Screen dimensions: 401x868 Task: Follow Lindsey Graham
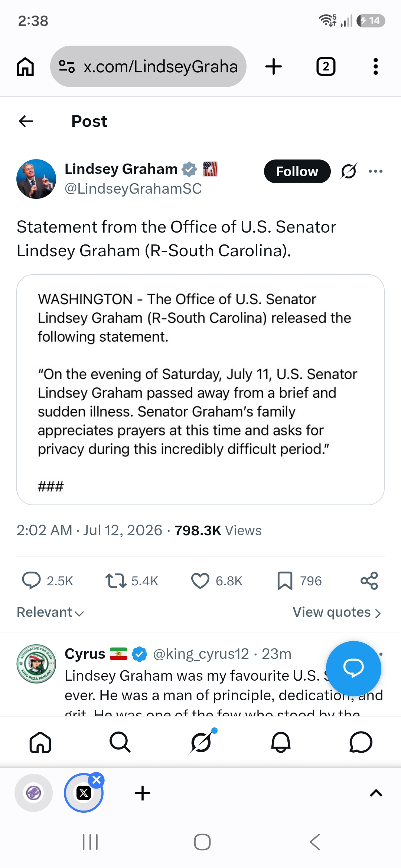click(x=297, y=171)
